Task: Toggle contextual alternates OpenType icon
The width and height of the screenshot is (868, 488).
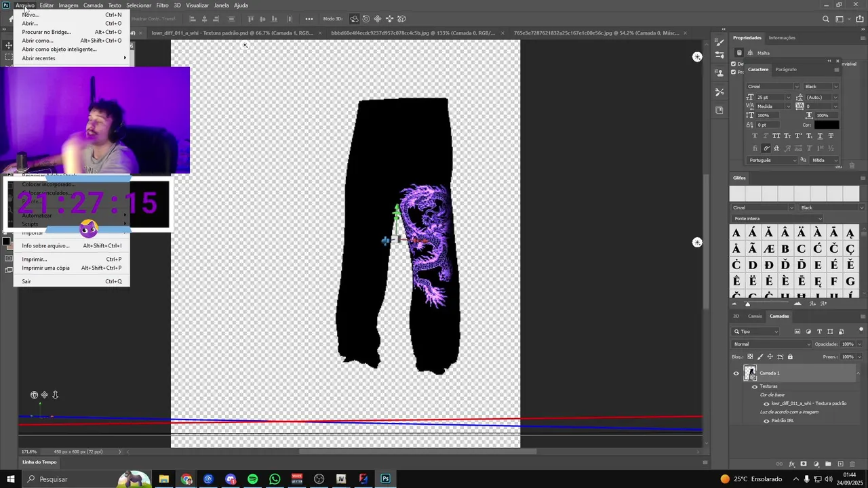Action: (x=766, y=148)
